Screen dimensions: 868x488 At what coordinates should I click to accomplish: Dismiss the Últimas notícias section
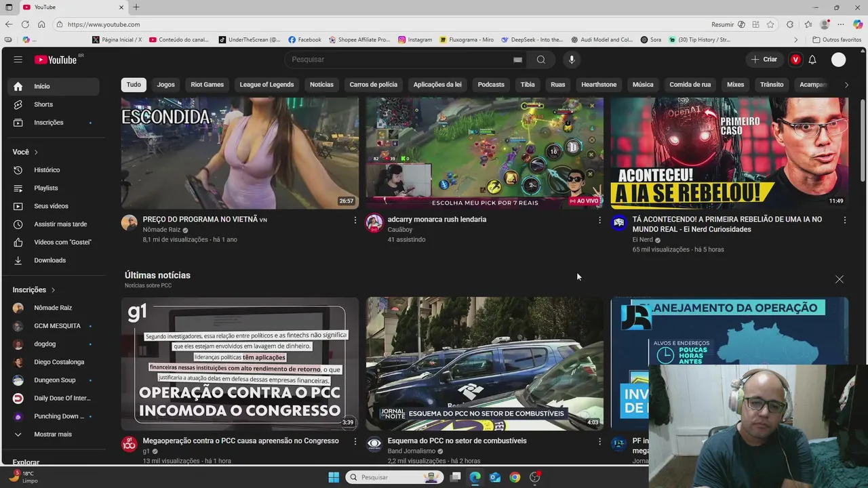pos(840,279)
